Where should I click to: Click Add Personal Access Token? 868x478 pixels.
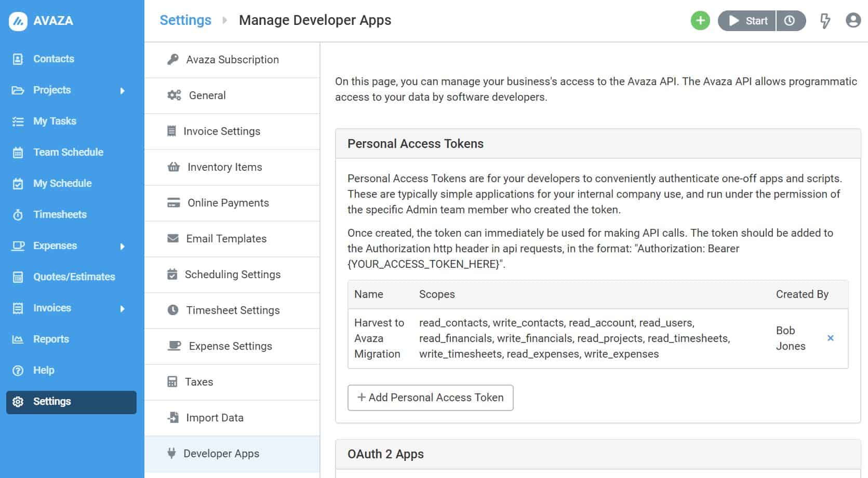pyautogui.click(x=430, y=398)
